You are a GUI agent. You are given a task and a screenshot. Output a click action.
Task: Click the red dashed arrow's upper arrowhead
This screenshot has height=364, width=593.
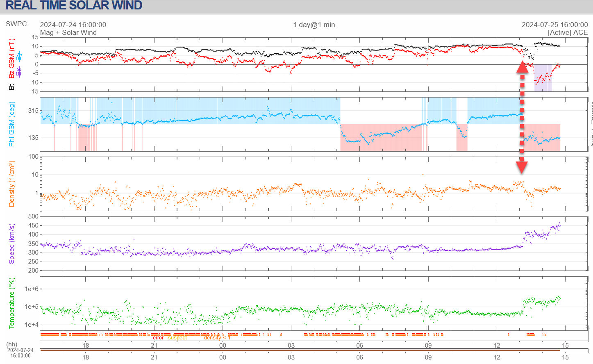(x=522, y=67)
